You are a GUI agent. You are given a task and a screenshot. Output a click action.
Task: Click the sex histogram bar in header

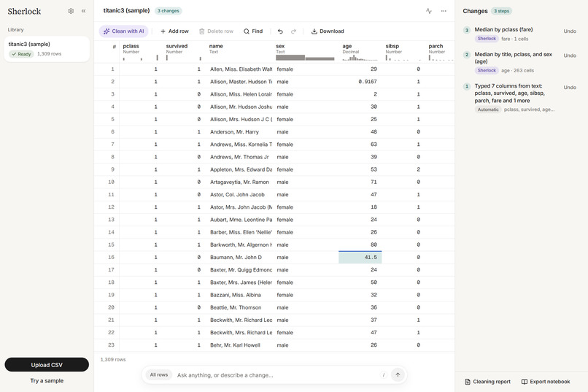(305, 58)
